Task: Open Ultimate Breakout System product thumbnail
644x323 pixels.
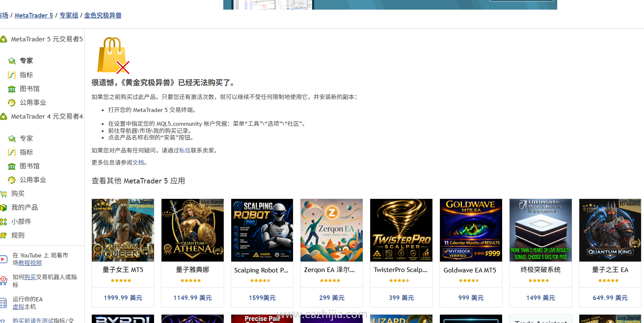Action: click(x=540, y=230)
